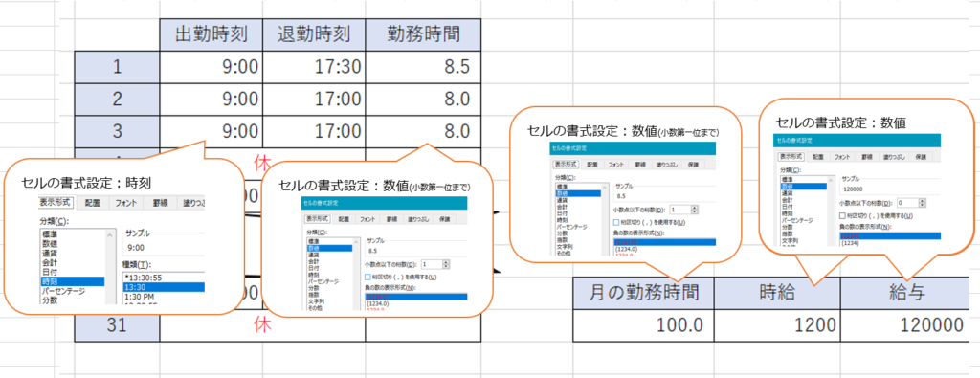This screenshot has height=378, width=980.
Task: Open the フォント tab in the 時刻 dialog
Action: point(125,203)
